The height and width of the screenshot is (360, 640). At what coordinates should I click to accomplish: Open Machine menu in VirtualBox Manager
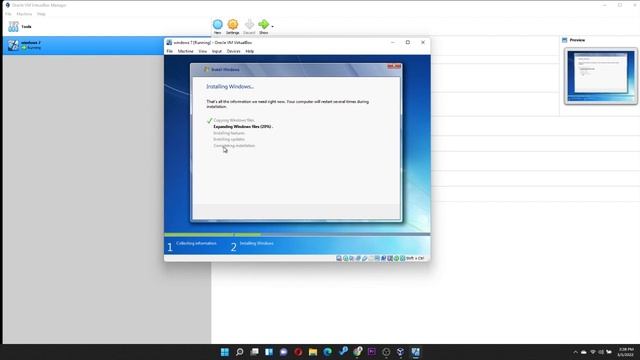coord(24,14)
